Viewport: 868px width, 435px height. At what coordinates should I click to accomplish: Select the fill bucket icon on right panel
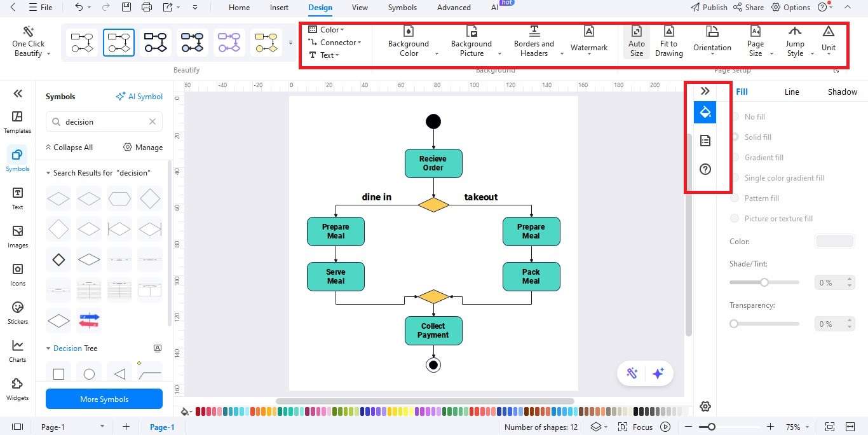(705, 112)
